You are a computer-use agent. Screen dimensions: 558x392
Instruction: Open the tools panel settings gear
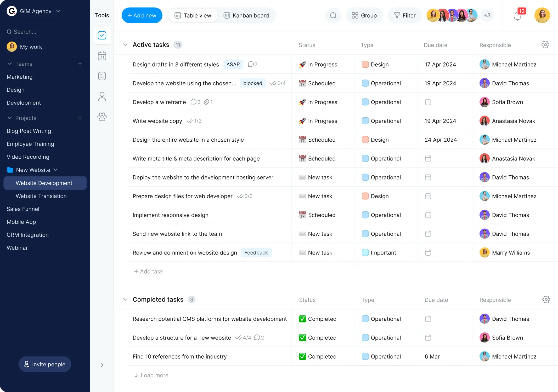click(102, 117)
